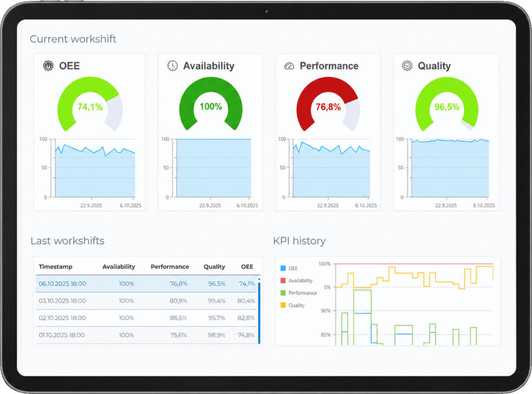Click the 75,6% performance cell

[x=178, y=335]
